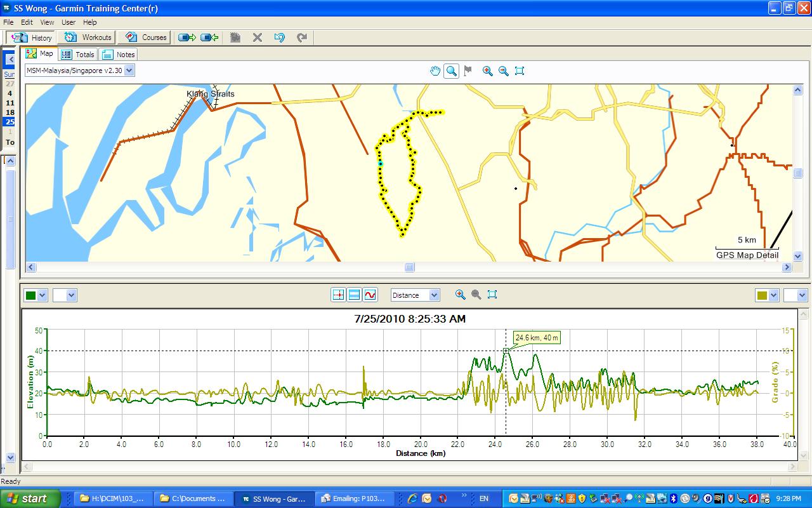Open the Courses view
Image resolution: width=812 pixels, height=508 pixels.
click(x=145, y=37)
